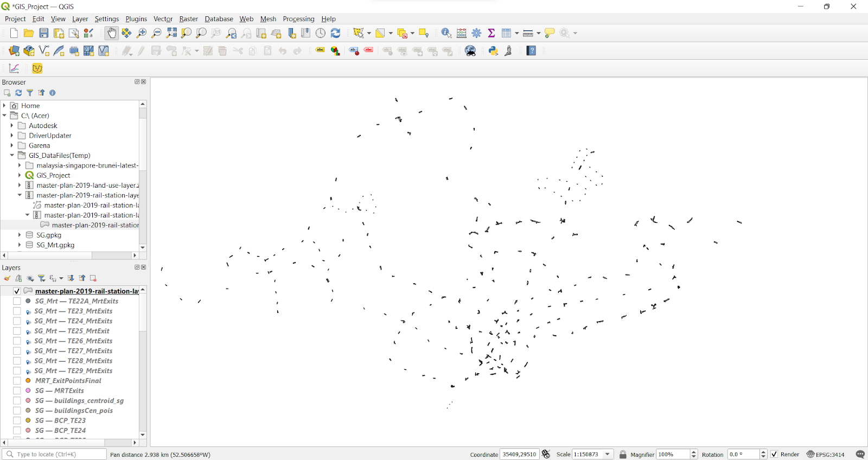Open the Python Console icon
This screenshot has height=460, width=868.
pos(493,51)
